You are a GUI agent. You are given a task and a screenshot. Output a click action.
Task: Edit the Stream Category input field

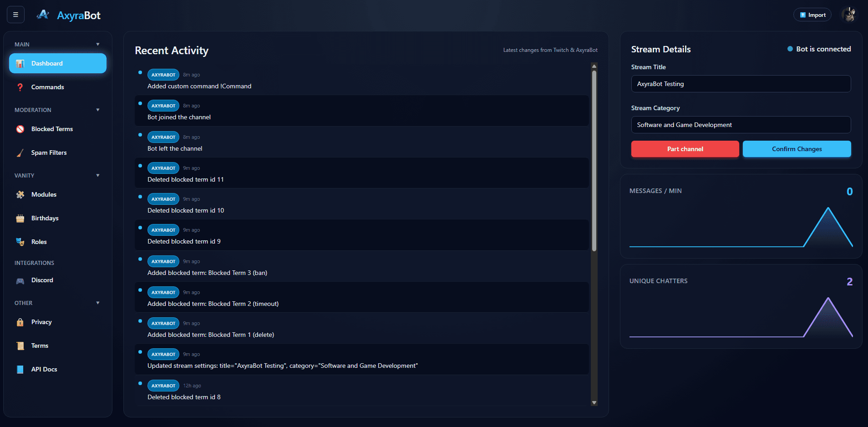click(x=741, y=125)
